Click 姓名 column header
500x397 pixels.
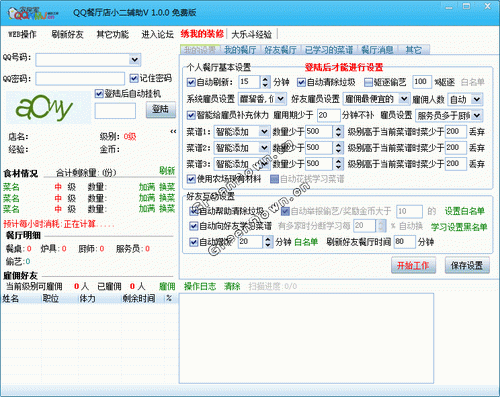click(x=21, y=299)
